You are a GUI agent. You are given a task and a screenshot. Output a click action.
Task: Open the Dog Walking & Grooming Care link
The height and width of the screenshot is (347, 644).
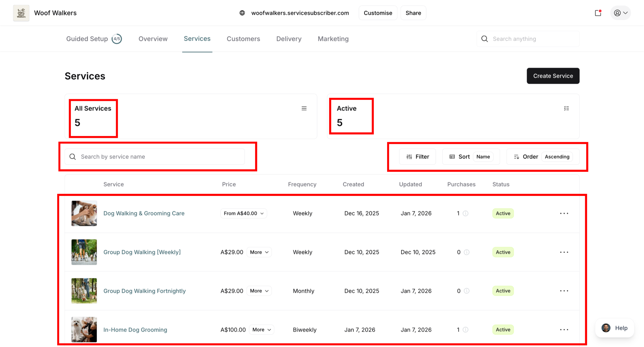coord(144,214)
